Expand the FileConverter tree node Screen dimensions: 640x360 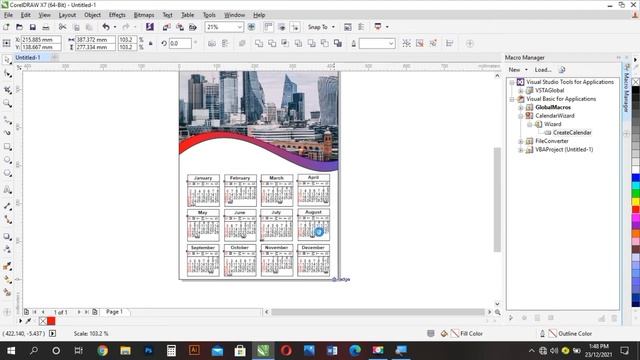click(x=521, y=141)
